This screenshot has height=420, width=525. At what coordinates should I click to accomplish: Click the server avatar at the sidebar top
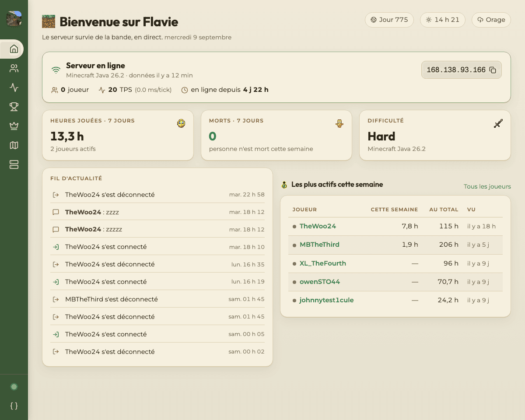(x=14, y=19)
